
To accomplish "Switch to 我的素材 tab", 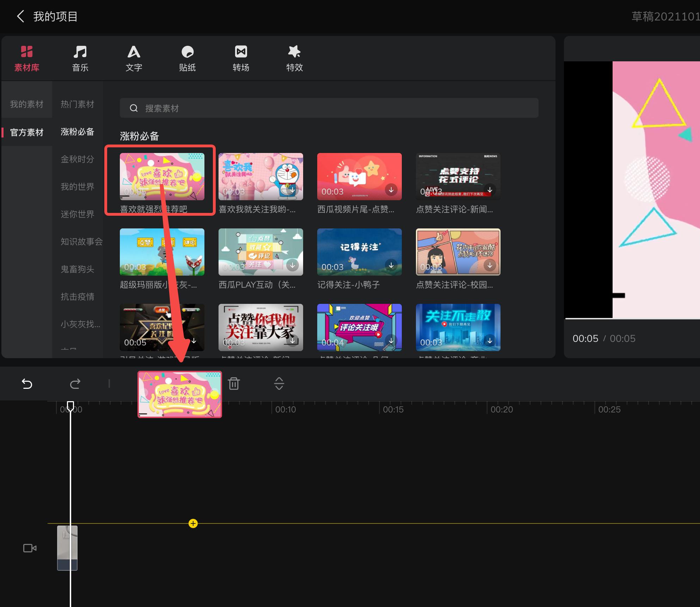I will pyautogui.click(x=27, y=104).
